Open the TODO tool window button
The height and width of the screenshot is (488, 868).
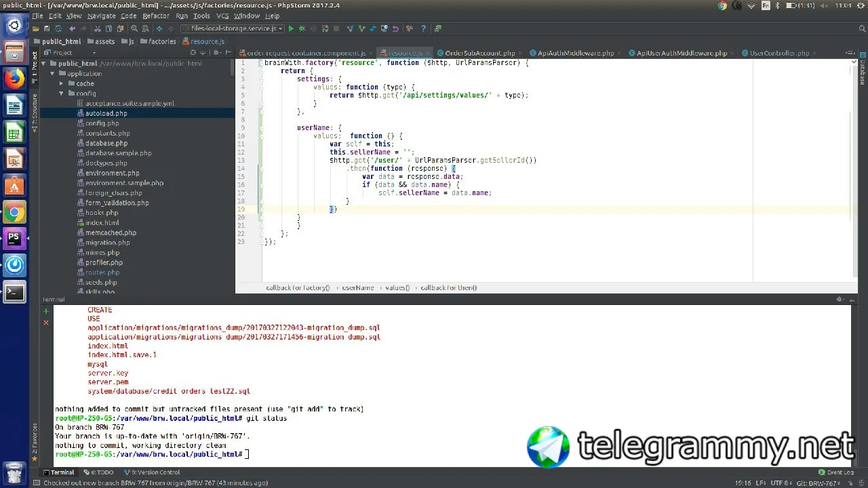pos(98,472)
